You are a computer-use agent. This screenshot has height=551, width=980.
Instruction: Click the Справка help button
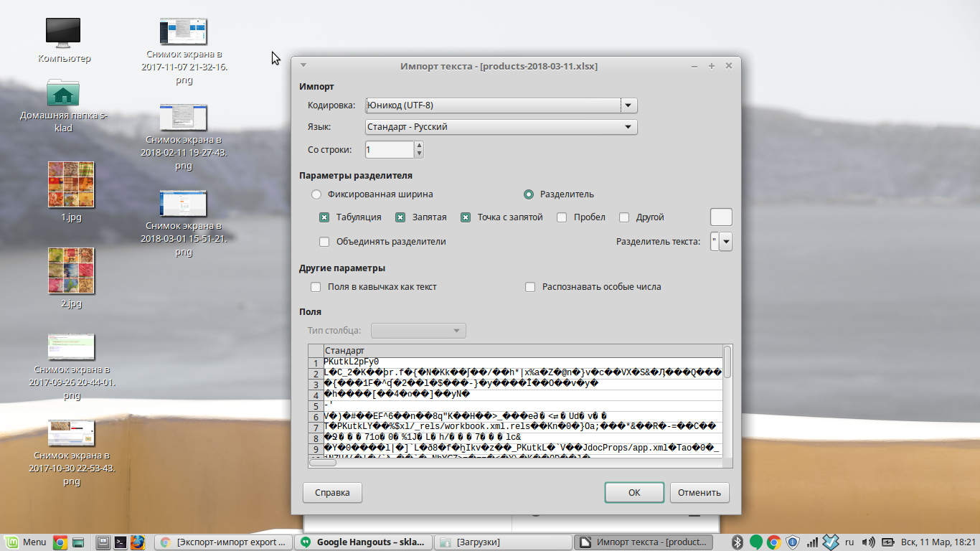coord(332,493)
